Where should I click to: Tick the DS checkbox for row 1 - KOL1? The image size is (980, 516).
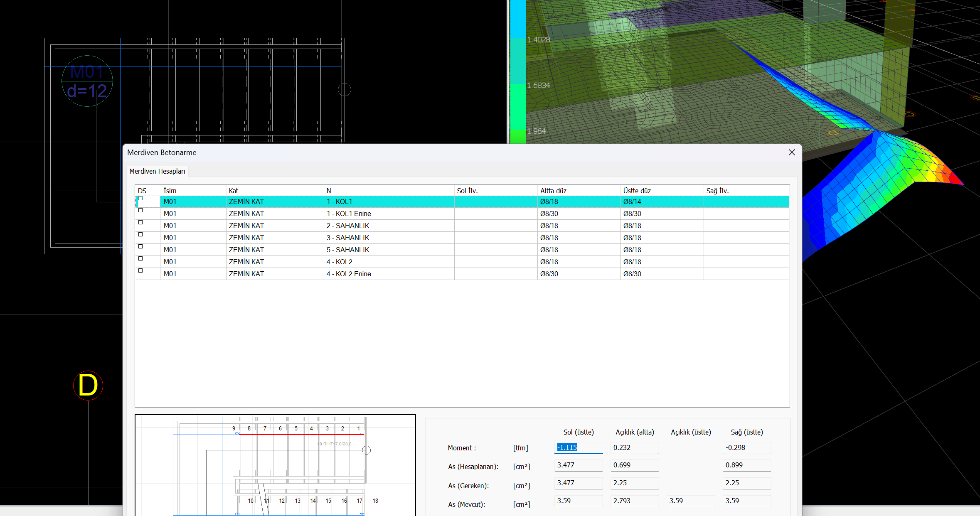tap(140, 199)
